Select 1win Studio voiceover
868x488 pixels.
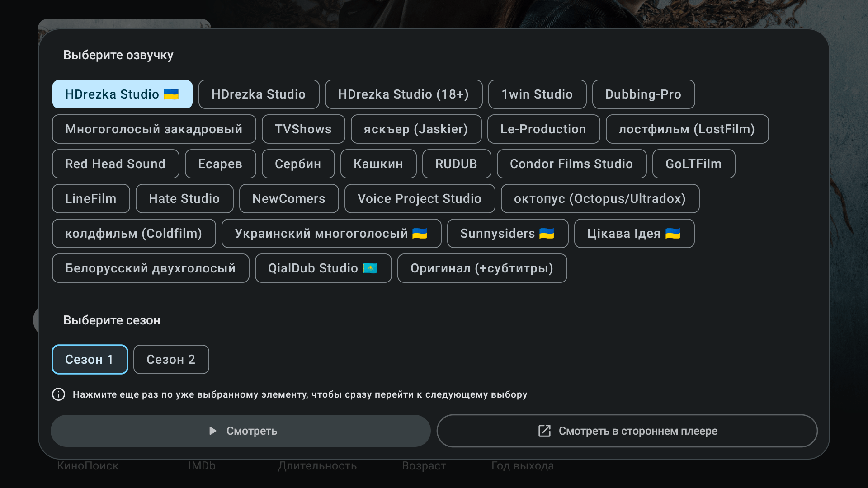[538, 94]
